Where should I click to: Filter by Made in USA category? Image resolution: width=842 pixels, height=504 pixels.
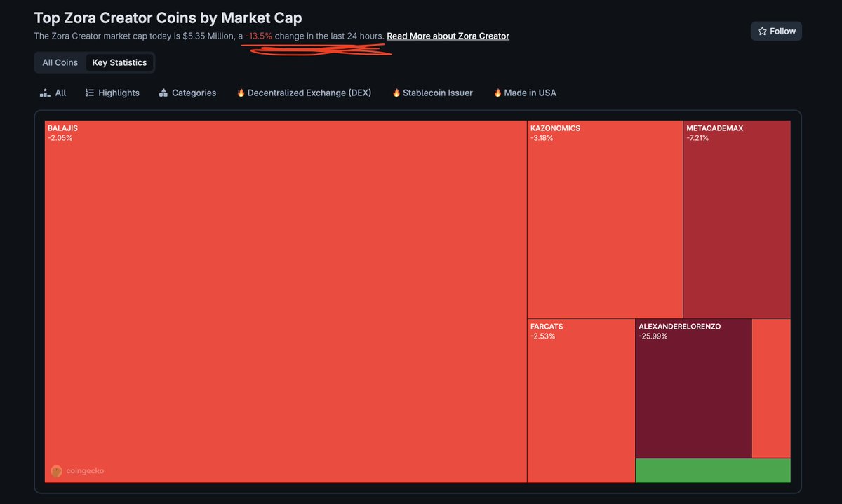click(525, 93)
